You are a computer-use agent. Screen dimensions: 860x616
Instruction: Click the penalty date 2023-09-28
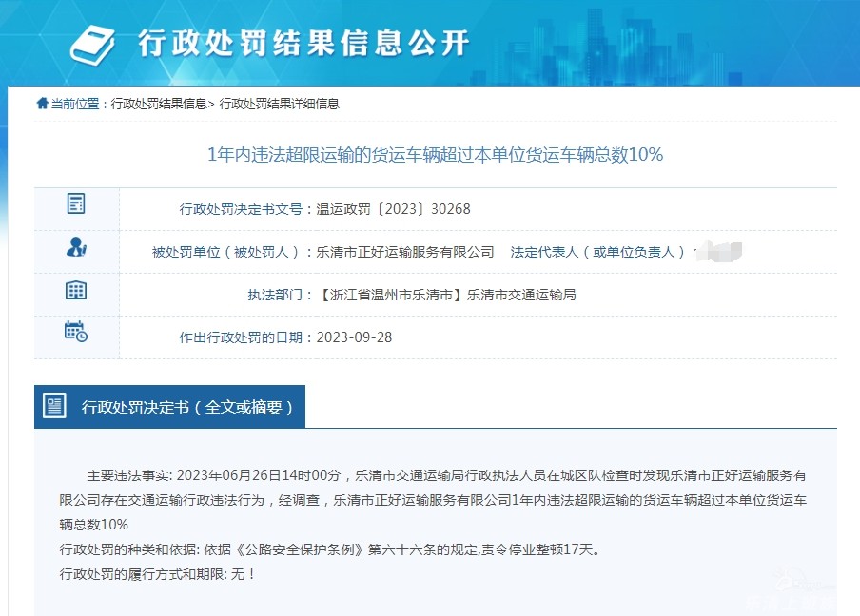(x=354, y=337)
